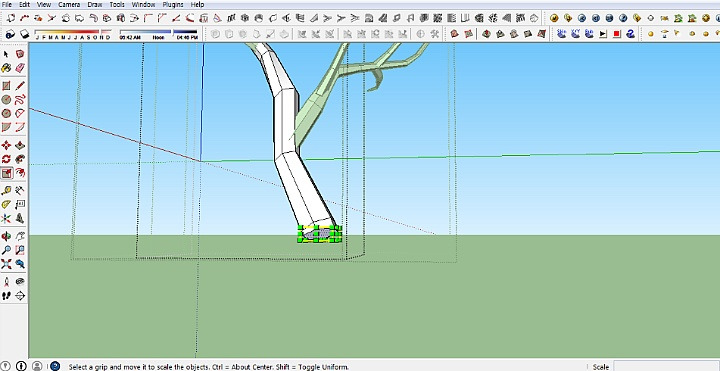Open the Help menu
The width and height of the screenshot is (720, 371).
[x=197, y=5]
